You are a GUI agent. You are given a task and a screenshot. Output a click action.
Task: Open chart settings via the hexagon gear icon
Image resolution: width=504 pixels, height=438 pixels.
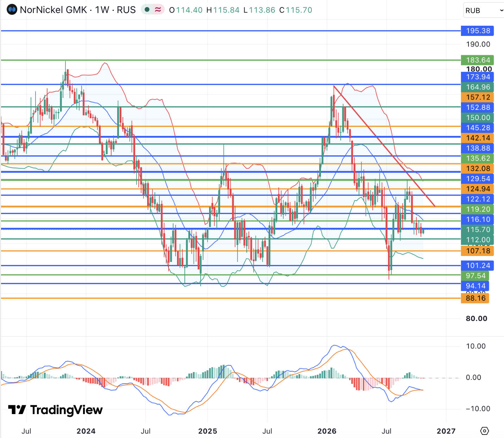coord(485,431)
